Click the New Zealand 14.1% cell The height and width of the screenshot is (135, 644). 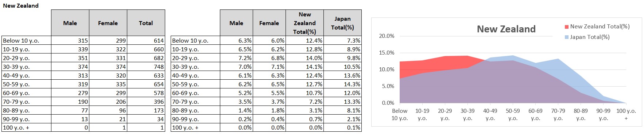(x=304, y=67)
